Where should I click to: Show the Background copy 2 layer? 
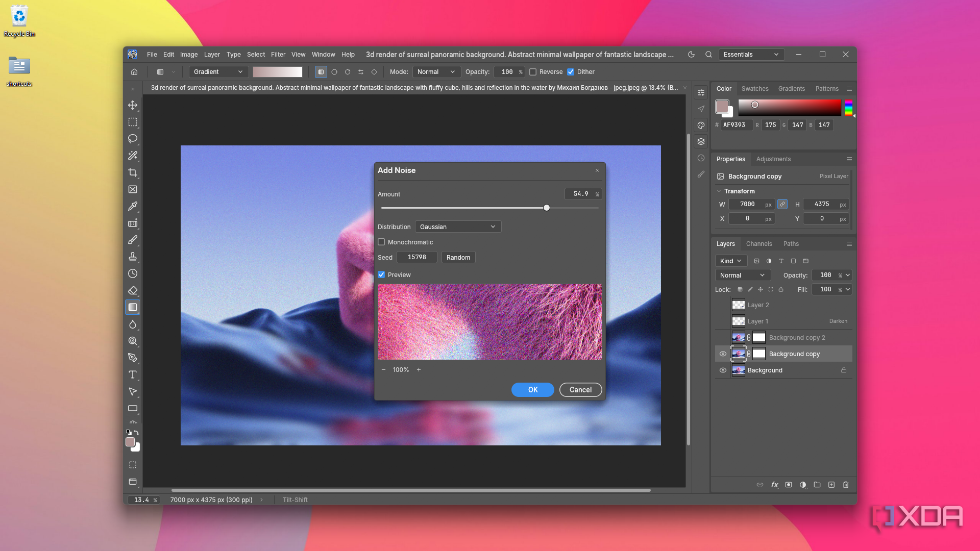[x=723, y=338]
